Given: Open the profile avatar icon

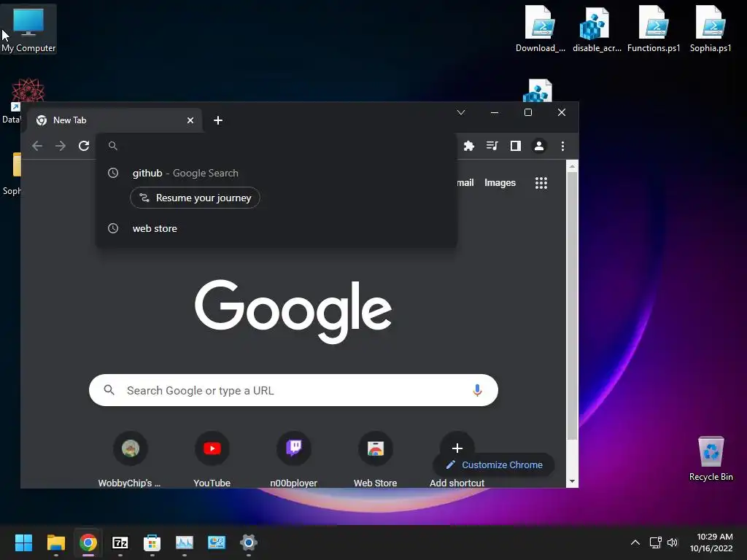Looking at the screenshot, I should pos(539,146).
